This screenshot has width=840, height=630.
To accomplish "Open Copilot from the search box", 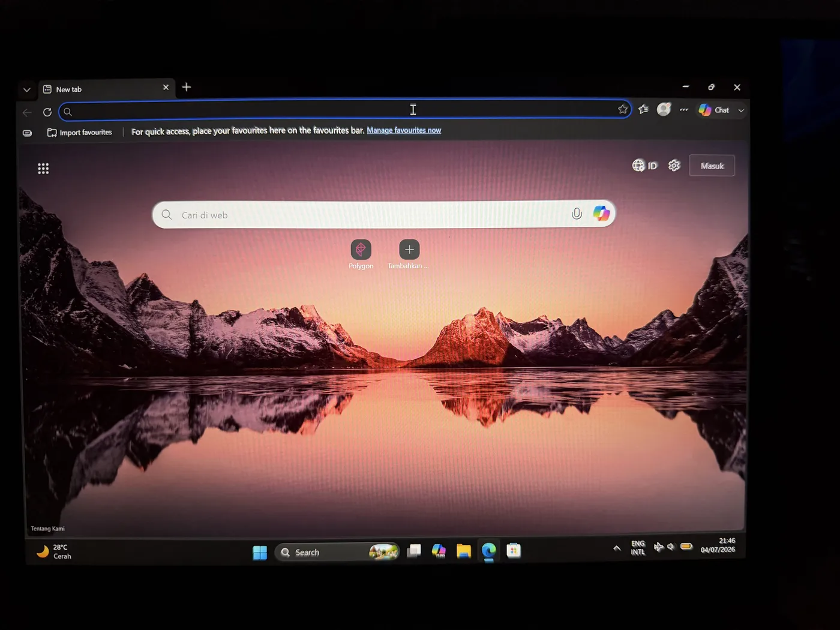I will pos(601,213).
